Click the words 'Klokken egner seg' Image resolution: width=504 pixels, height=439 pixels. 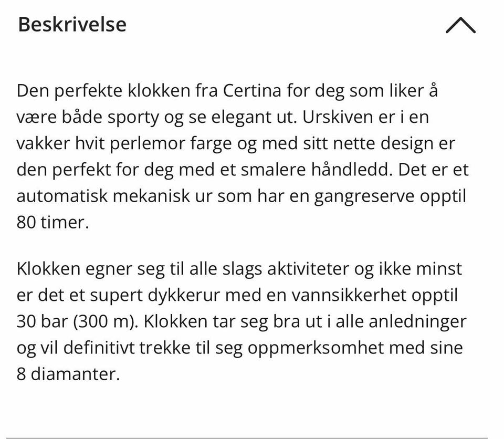coord(90,269)
